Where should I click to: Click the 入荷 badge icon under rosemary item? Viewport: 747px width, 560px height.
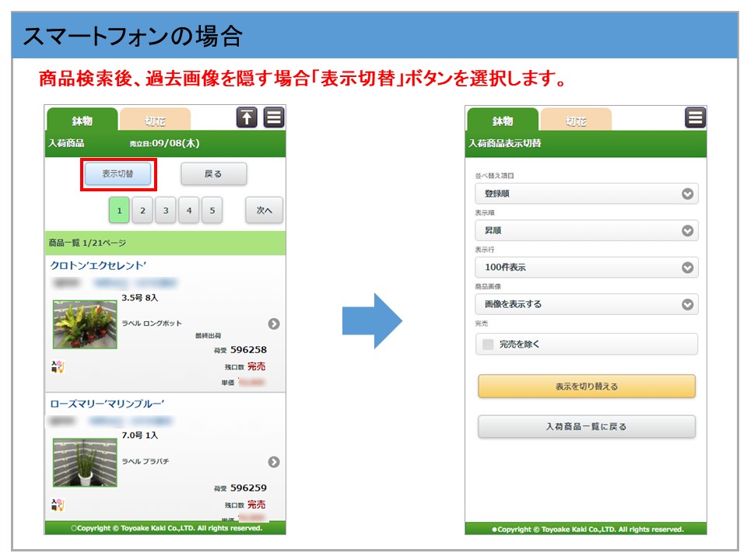click(x=58, y=505)
